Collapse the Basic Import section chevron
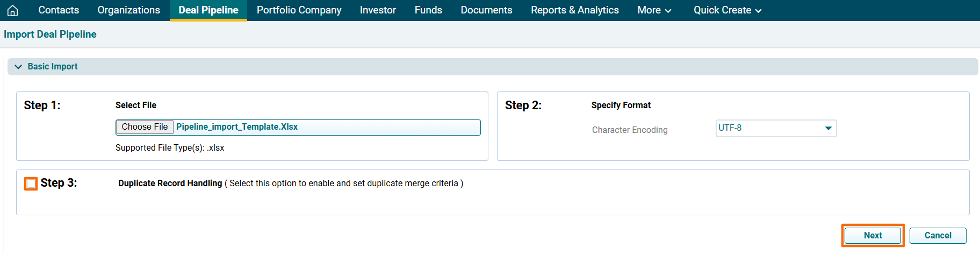980x254 pixels. 18,67
